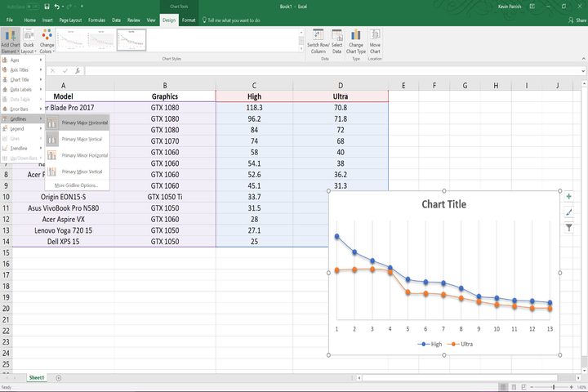Click the Switch Row/Column icon

[x=318, y=42]
